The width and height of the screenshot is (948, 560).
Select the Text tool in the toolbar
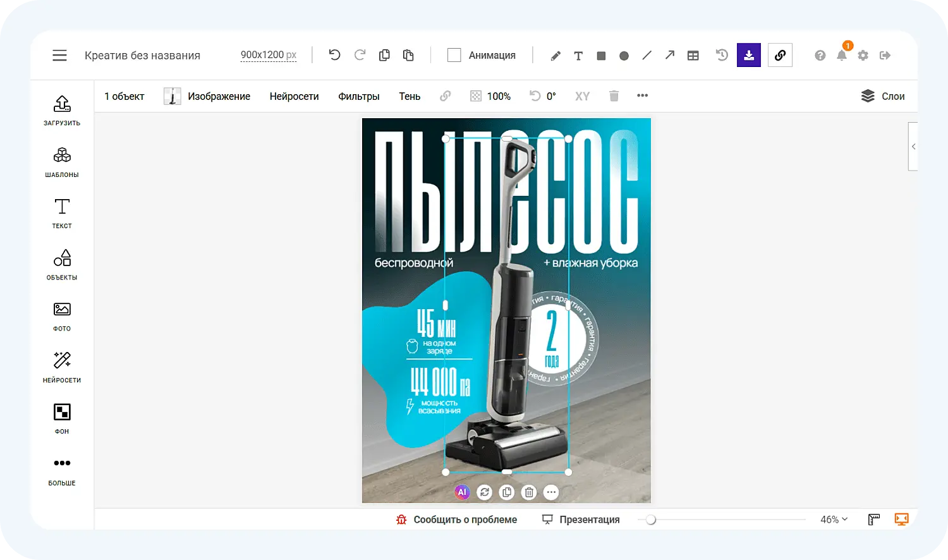(578, 55)
